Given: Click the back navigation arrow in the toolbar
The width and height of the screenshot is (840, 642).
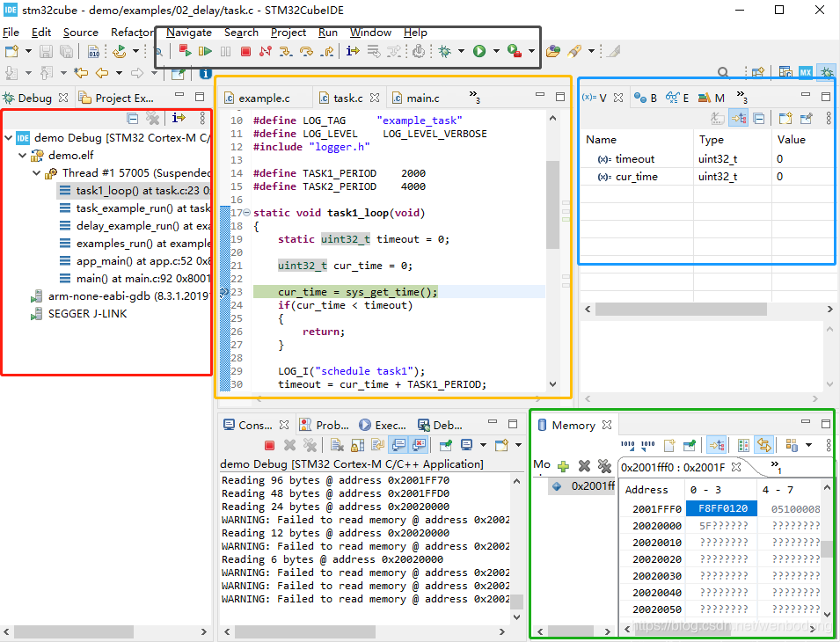Looking at the screenshot, I should (102, 73).
